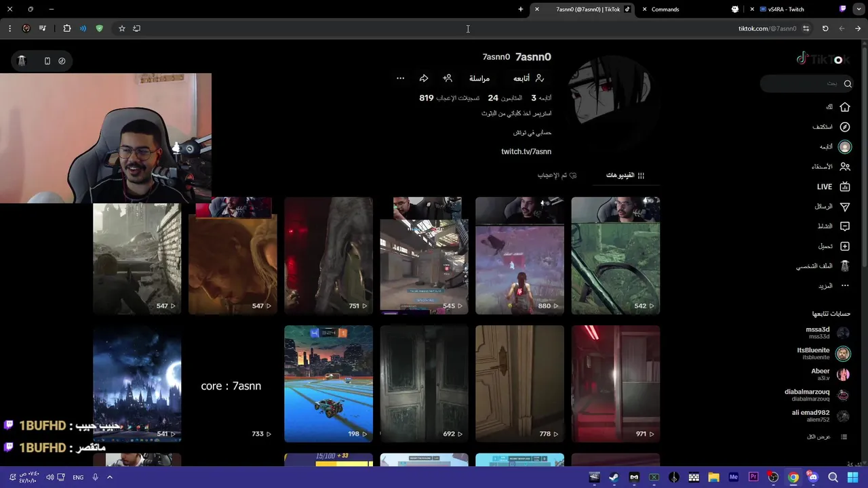Screen dimensions: 868x488
Task: Open the video with 751 views
Action: coord(328,256)
